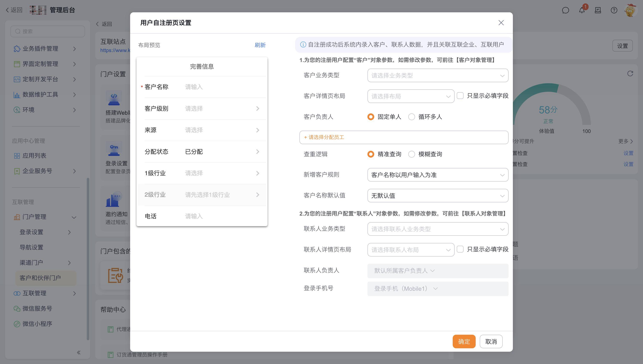
Task: Open 业务插件管理 in the sidebar
Action: (40, 49)
